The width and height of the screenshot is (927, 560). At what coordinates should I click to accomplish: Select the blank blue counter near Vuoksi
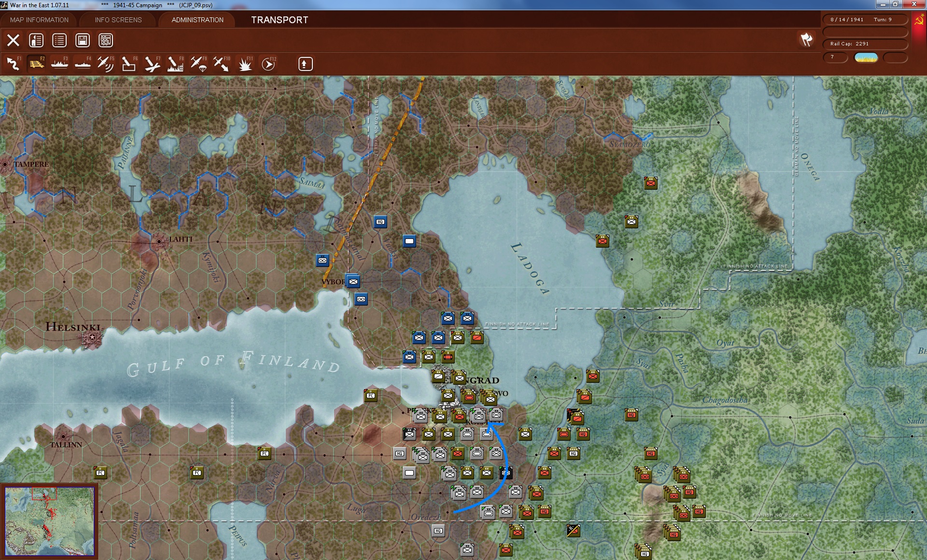pyautogui.click(x=409, y=241)
